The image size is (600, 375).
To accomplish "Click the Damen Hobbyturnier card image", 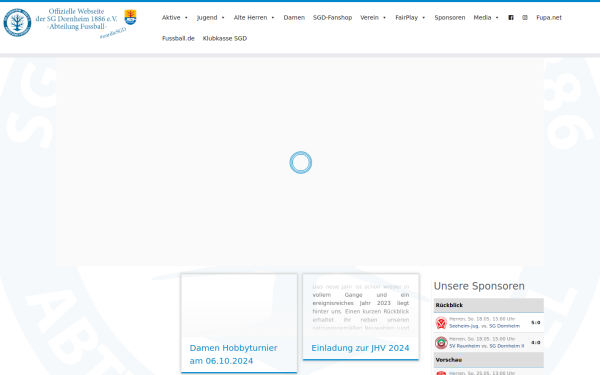I will (239, 305).
